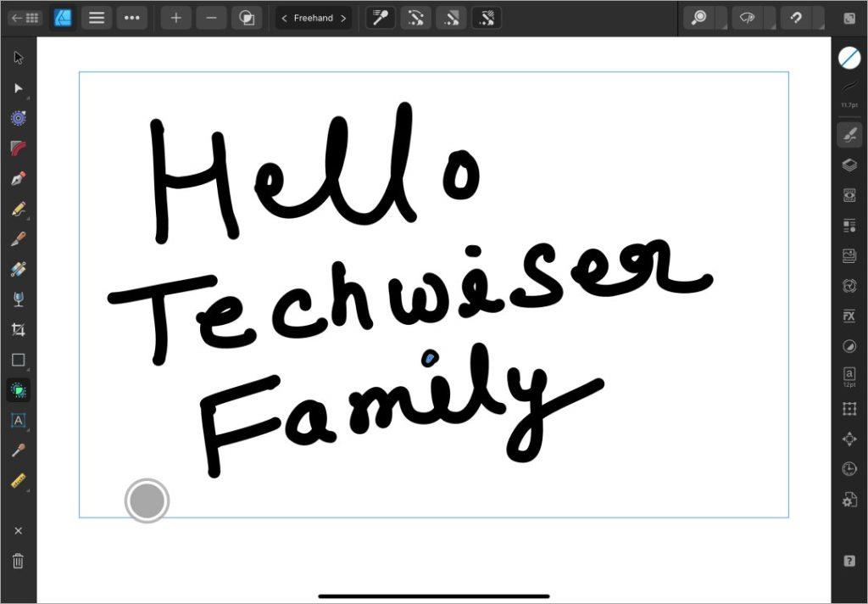Select the Rectangle shape tool

coord(19,360)
